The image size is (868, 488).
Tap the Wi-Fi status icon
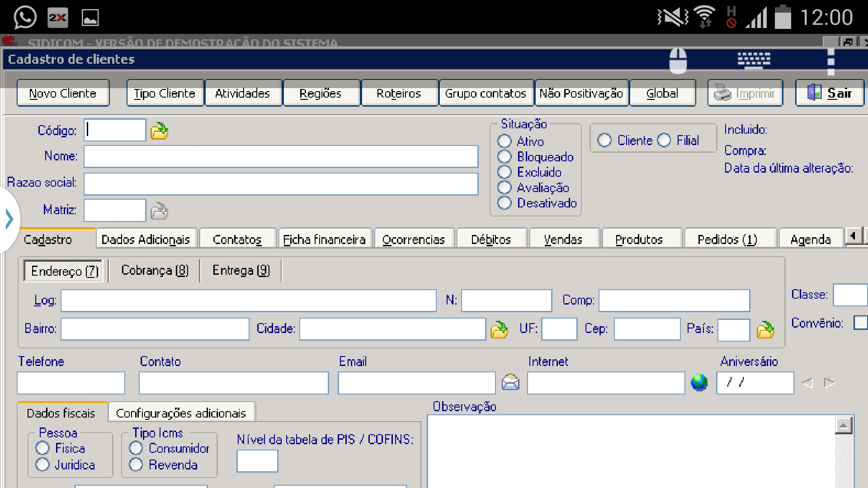coord(704,17)
